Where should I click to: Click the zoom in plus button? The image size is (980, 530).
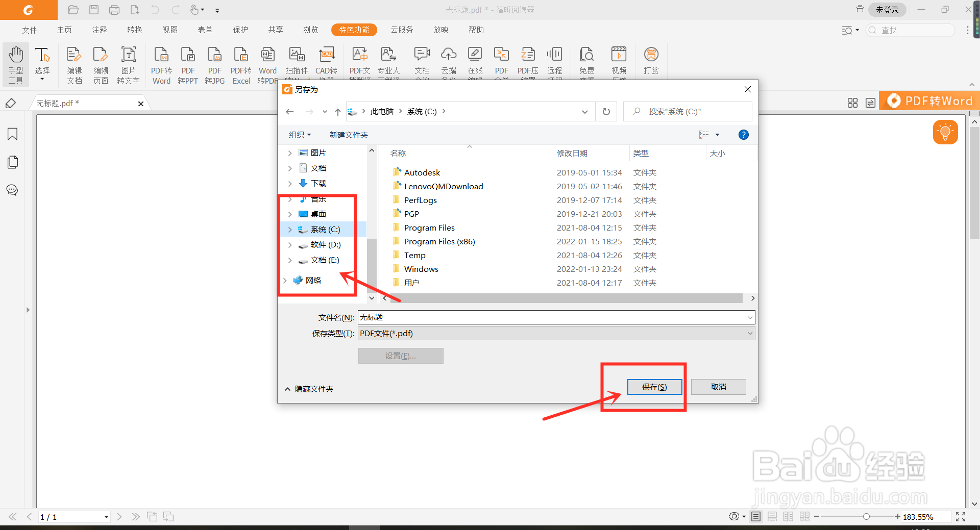tap(897, 517)
